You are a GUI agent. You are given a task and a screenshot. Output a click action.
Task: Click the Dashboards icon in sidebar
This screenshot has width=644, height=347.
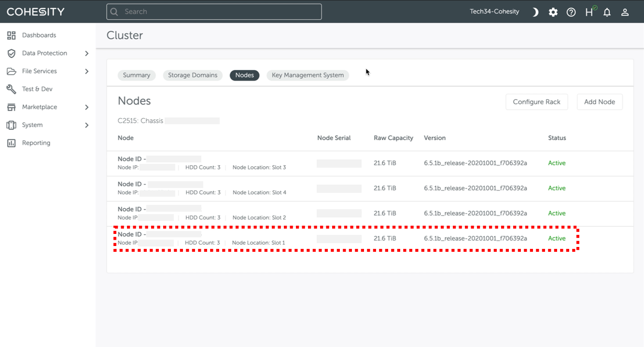[11, 35]
